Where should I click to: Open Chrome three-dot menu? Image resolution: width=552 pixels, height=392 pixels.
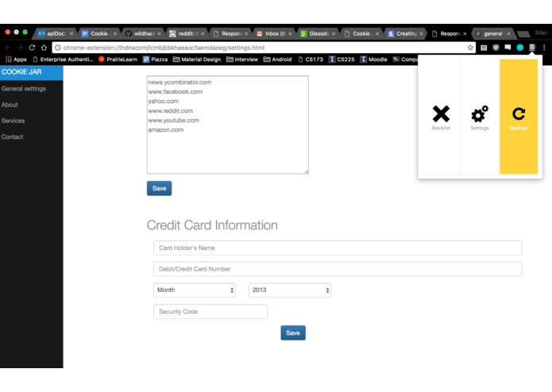544,48
